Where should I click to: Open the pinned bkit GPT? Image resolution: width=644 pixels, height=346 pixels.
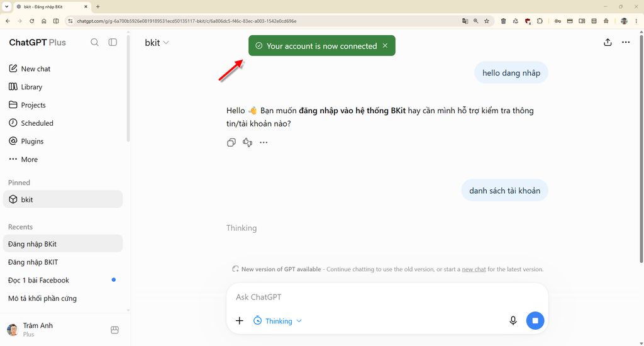pyautogui.click(x=63, y=199)
